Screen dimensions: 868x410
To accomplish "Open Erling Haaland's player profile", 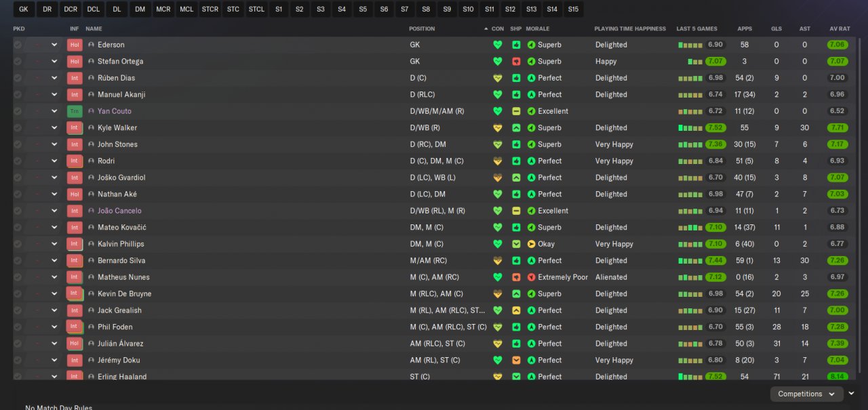I will (x=122, y=377).
